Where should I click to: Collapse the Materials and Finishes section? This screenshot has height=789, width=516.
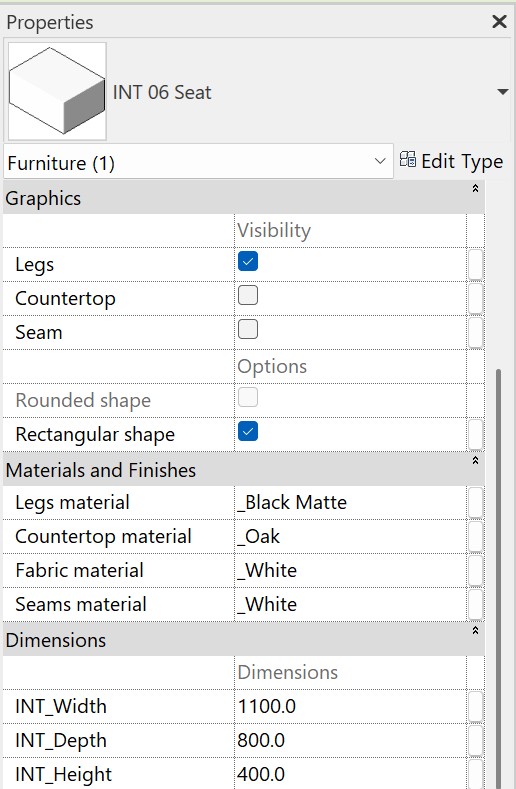tap(475, 460)
